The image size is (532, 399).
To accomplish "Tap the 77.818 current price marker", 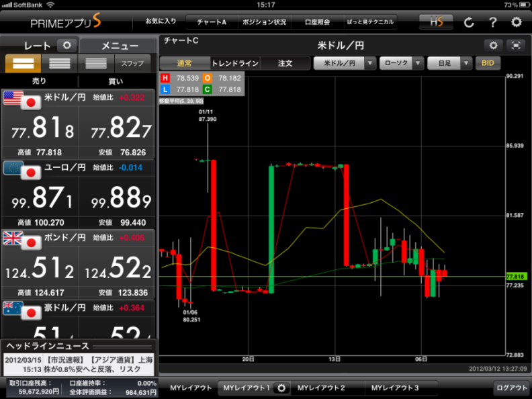I will pyautogui.click(x=515, y=276).
